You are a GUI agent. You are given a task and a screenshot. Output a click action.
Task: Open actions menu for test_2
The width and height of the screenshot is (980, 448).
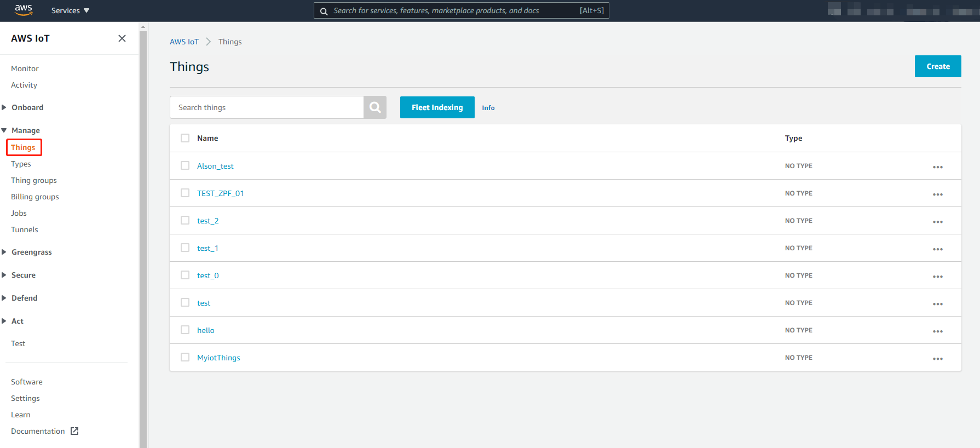coord(938,222)
